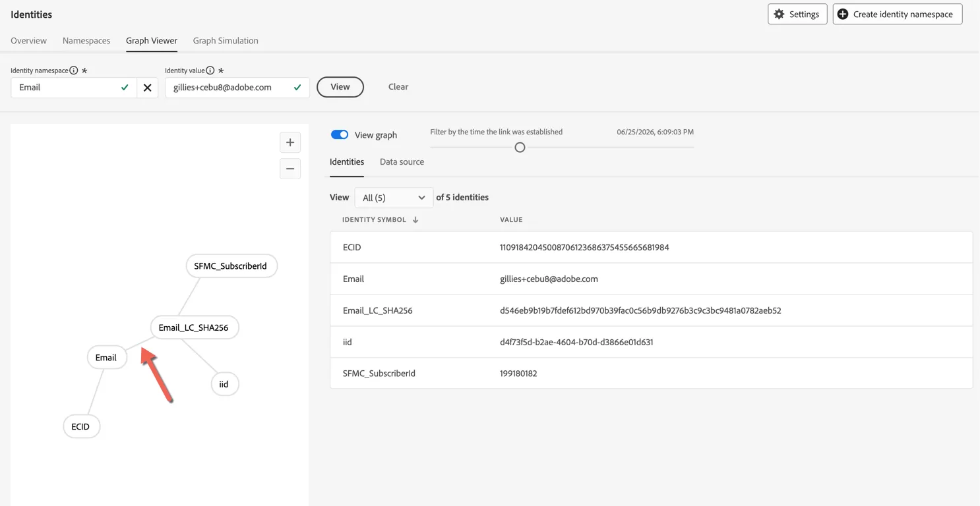Select the Graph Viewer tab
Viewport: 980px width, 506px height.
[152, 40]
